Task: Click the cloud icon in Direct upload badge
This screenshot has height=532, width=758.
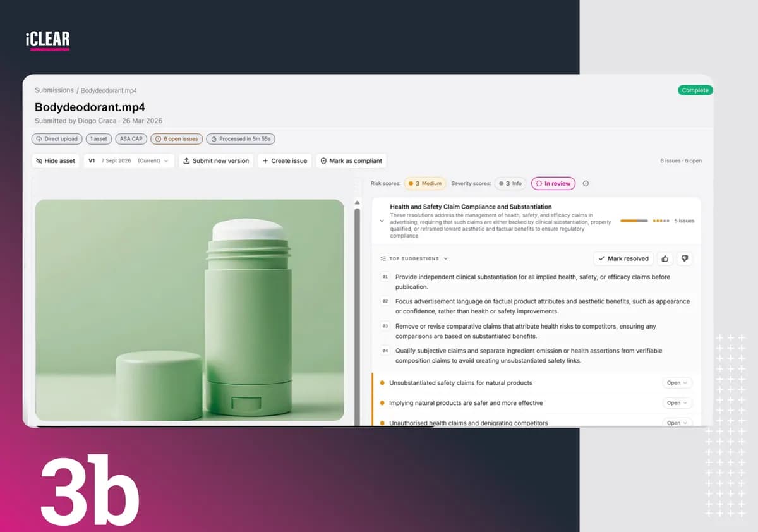Action: (x=39, y=139)
